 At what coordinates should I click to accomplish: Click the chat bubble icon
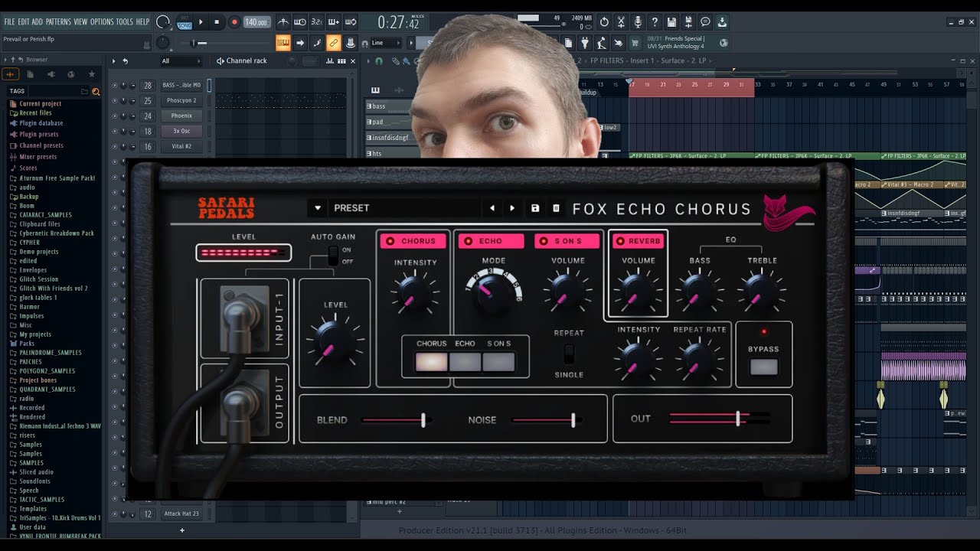pos(705,22)
